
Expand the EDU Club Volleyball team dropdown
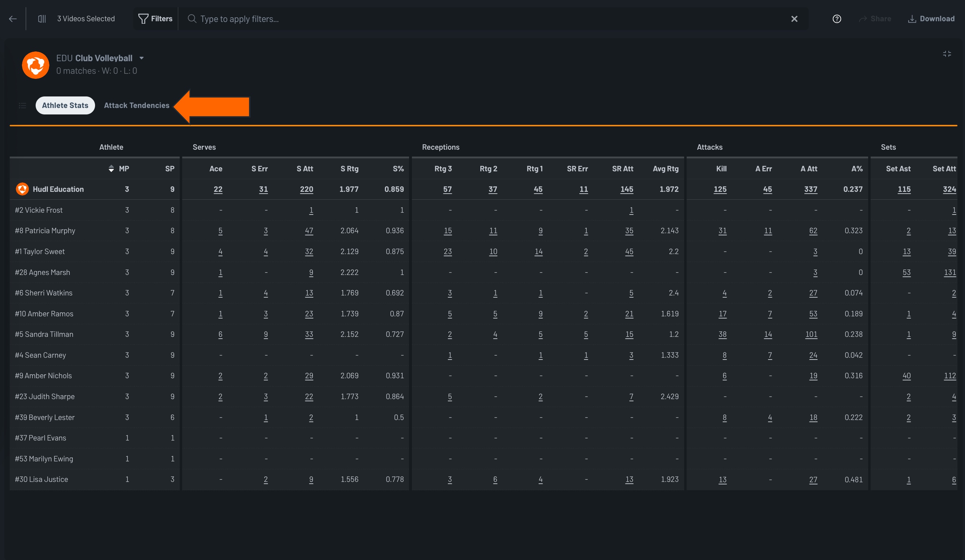coord(141,58)
